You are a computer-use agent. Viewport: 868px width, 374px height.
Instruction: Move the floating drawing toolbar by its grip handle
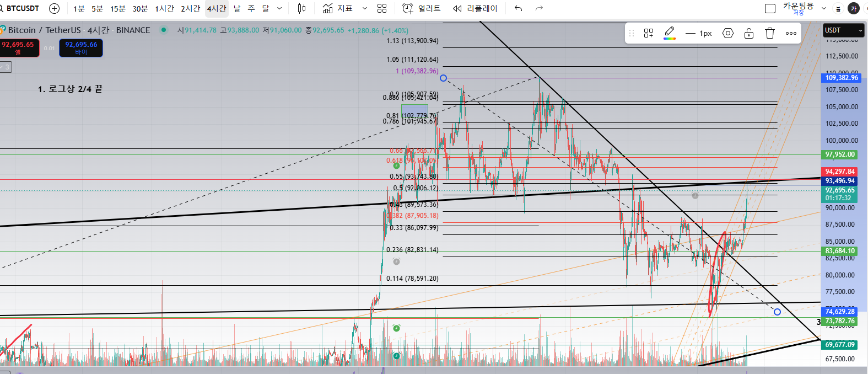click(x=632, y=33)
